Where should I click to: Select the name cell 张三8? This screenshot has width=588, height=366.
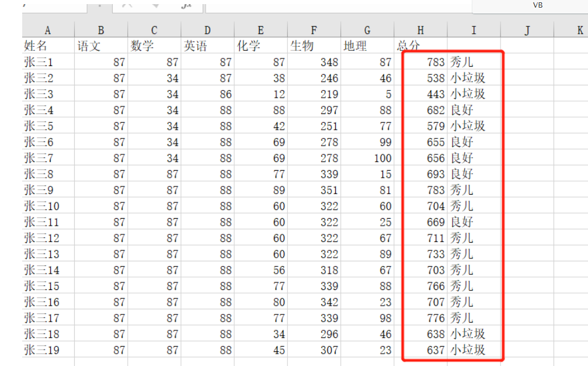click(48, 174)
